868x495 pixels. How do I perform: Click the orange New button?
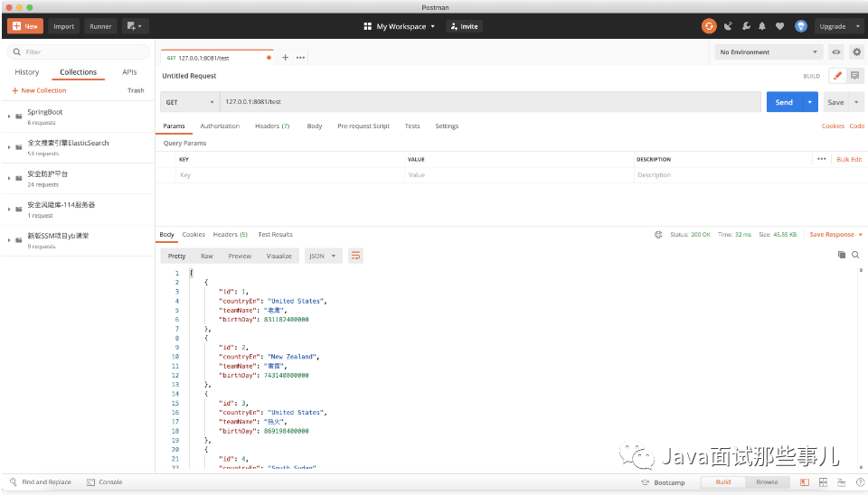25,26
